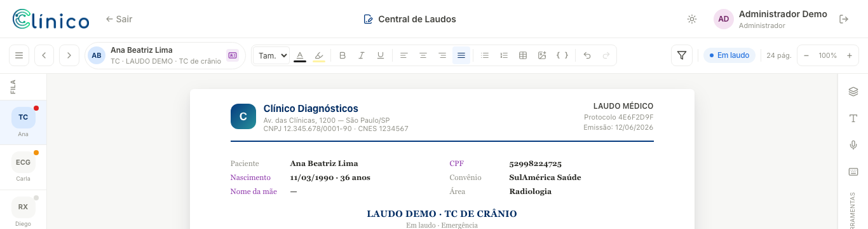Click the Nome da mãe field label
Viewport: 868px width, 229px height.
pos(254,191)
